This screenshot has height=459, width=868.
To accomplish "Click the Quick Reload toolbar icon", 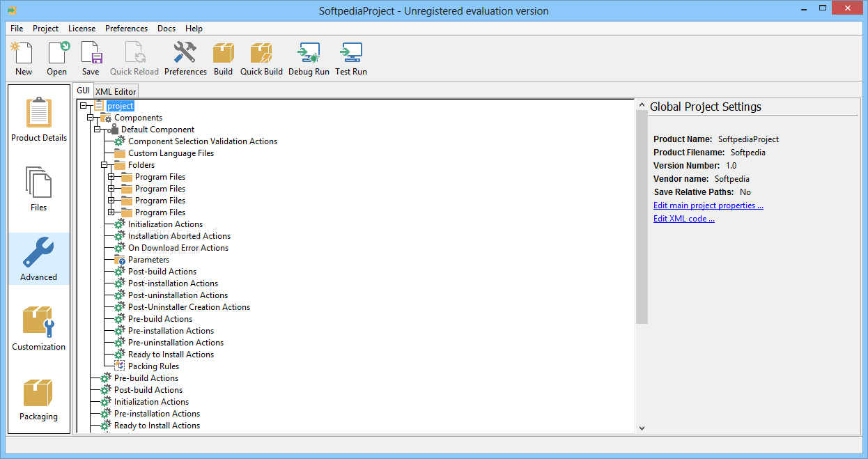I will pos(134,54).
